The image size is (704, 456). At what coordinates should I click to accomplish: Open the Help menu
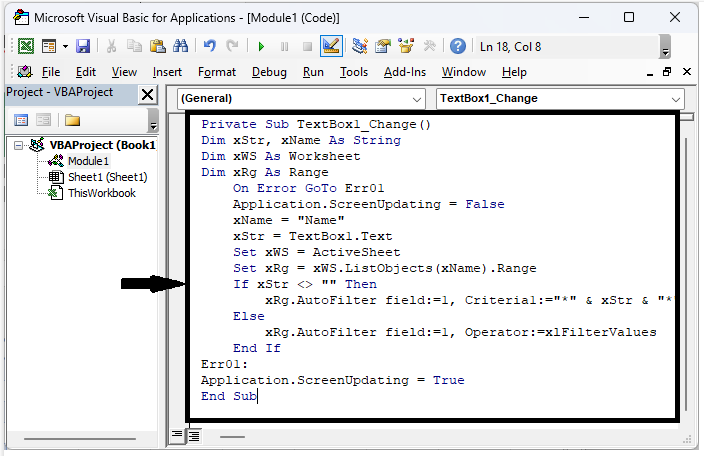514,72
